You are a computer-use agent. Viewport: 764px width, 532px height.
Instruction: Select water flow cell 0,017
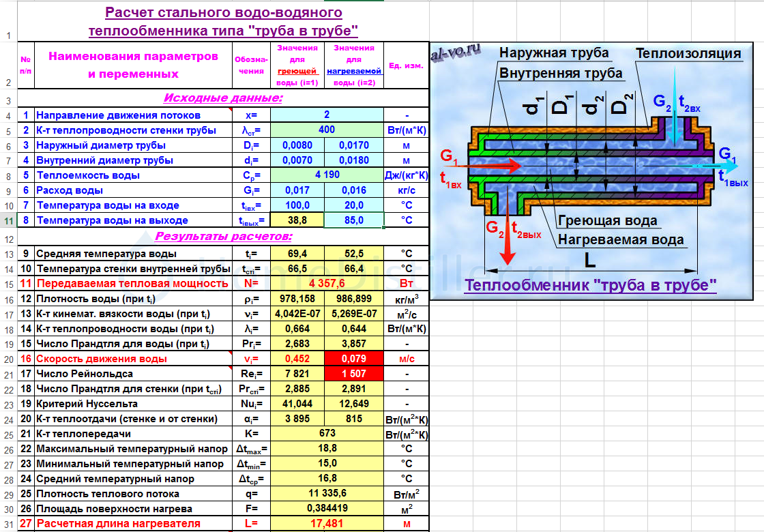click(x=297, y=190)
